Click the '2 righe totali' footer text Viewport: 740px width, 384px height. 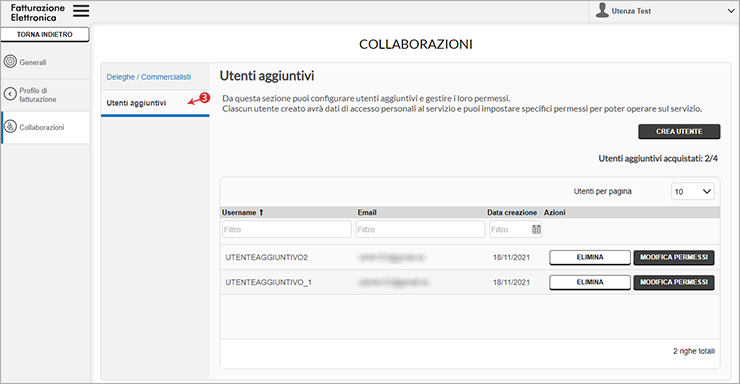point(694,351)
